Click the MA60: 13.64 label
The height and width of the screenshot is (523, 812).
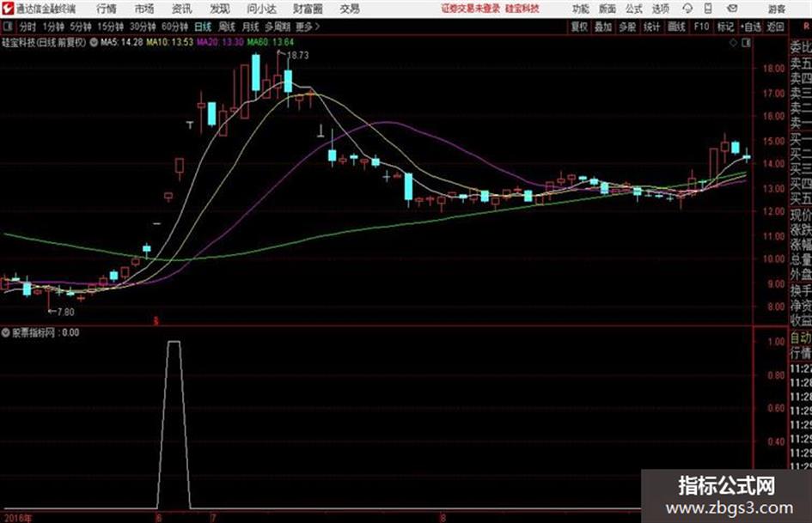[271, 42]
